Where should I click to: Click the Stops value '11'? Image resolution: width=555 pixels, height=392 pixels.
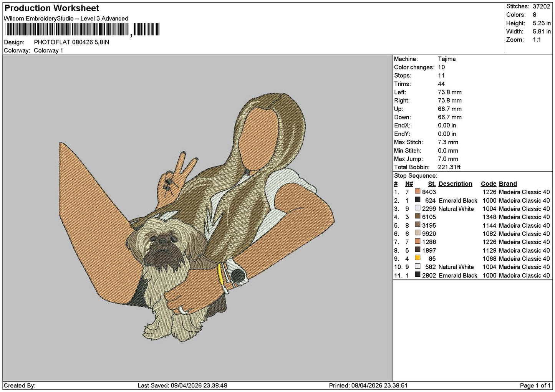click(x=441, y=76)
